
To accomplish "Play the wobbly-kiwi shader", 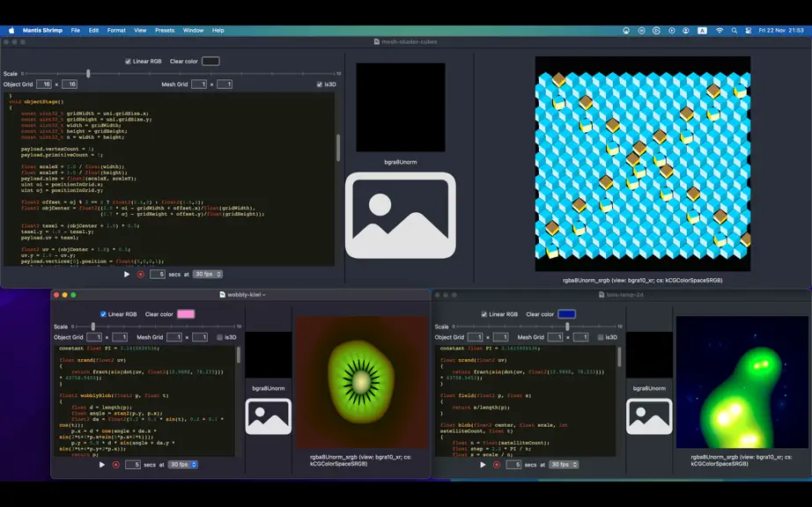I will pos(102,465).
